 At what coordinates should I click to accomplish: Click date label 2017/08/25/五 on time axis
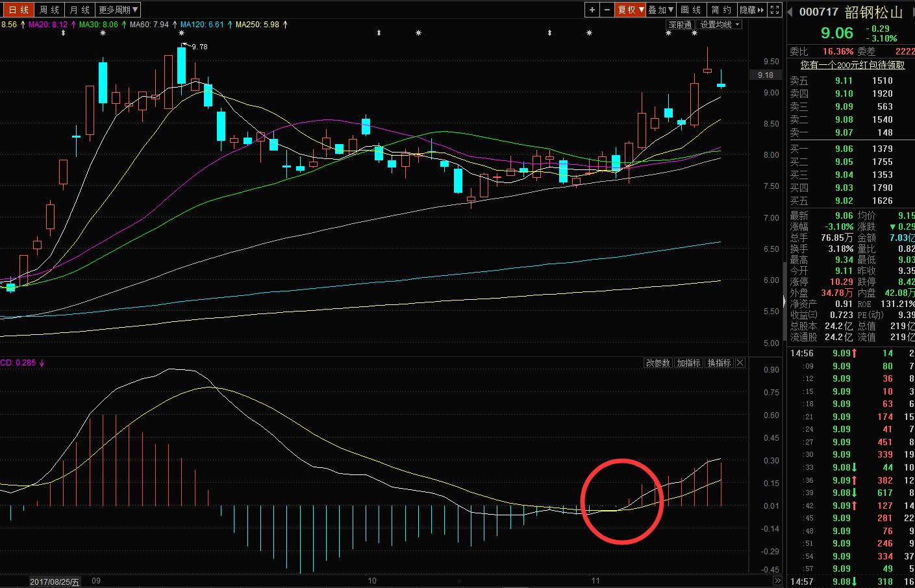tap(55, 582)
